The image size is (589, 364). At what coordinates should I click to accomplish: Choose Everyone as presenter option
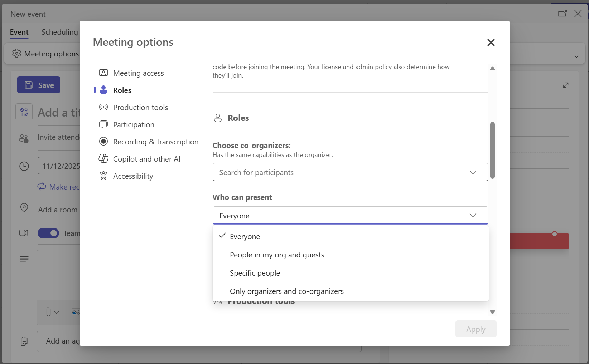coord(351,236)
